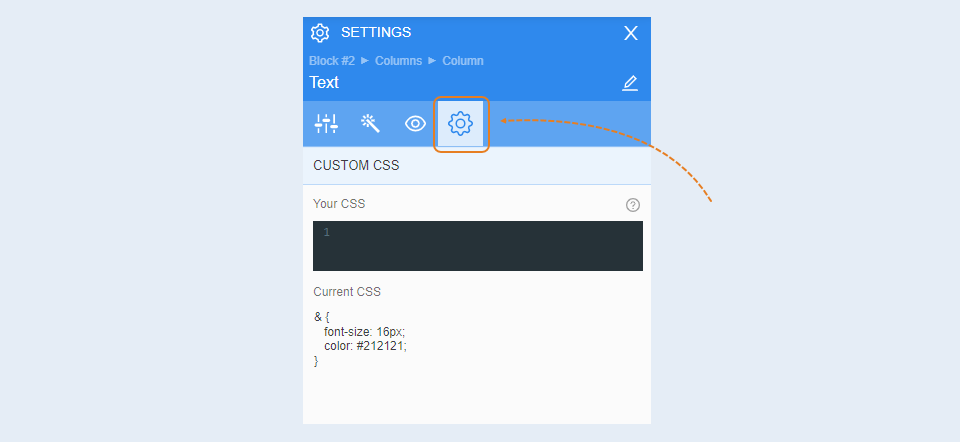Click the gear icon beside SETTINGS title

(x=320, y=33)
